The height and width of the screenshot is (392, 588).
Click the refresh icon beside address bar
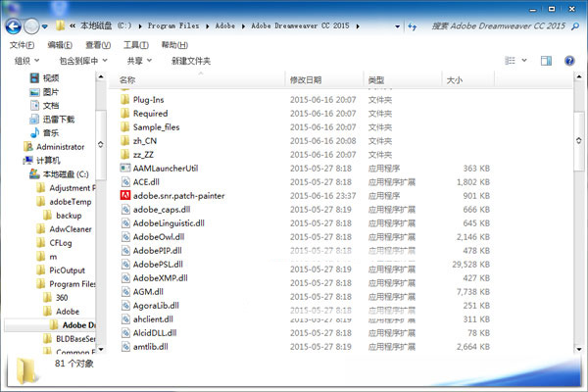tap(413, 26)
